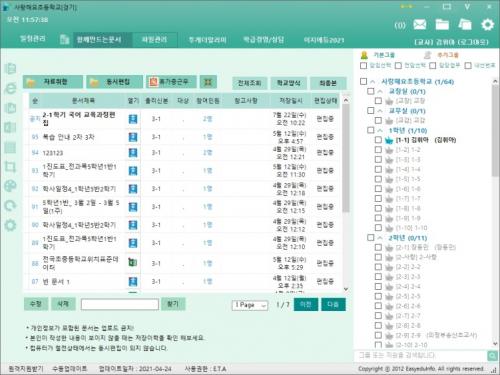
Task: Click the 자료취합 folder button
Action: (53, 82)
